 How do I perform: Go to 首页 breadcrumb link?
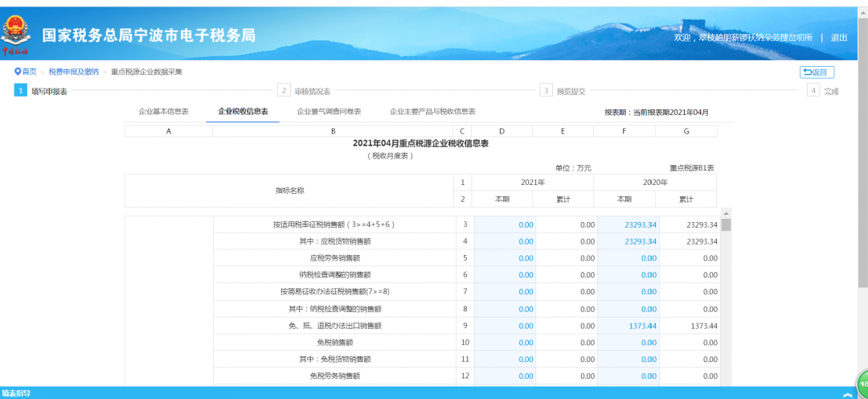[x=30, y=72]
